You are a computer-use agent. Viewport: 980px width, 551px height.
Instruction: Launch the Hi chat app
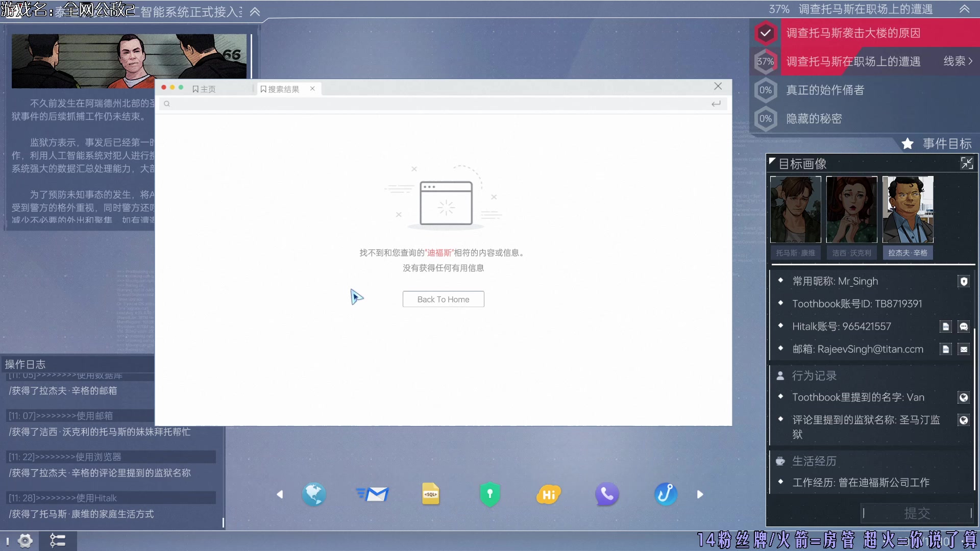pyautogui.click(x=548, y=494)
